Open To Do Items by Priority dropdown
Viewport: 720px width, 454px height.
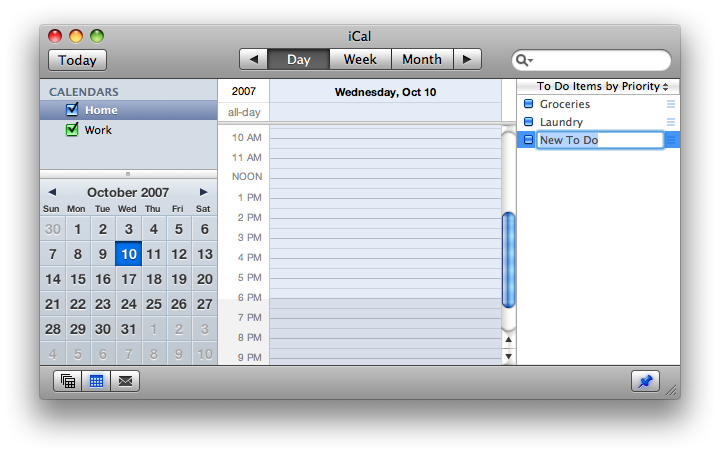coord(601,87)
